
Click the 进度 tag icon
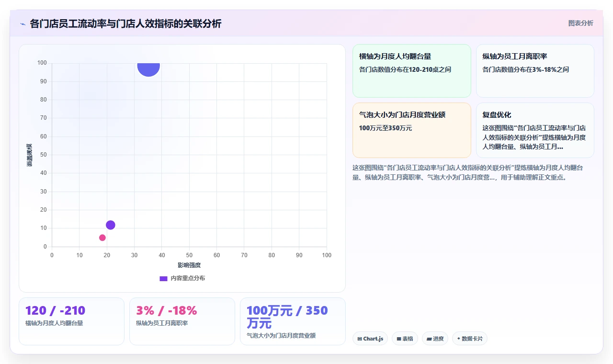(x=429, y=339)
